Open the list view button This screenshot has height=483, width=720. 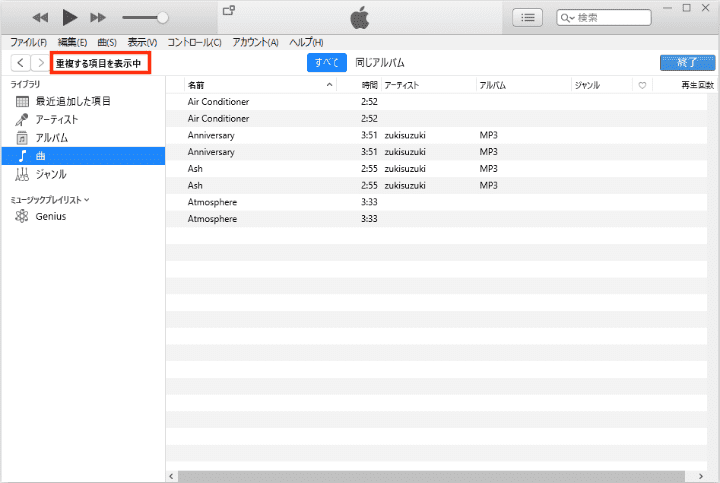527,17
